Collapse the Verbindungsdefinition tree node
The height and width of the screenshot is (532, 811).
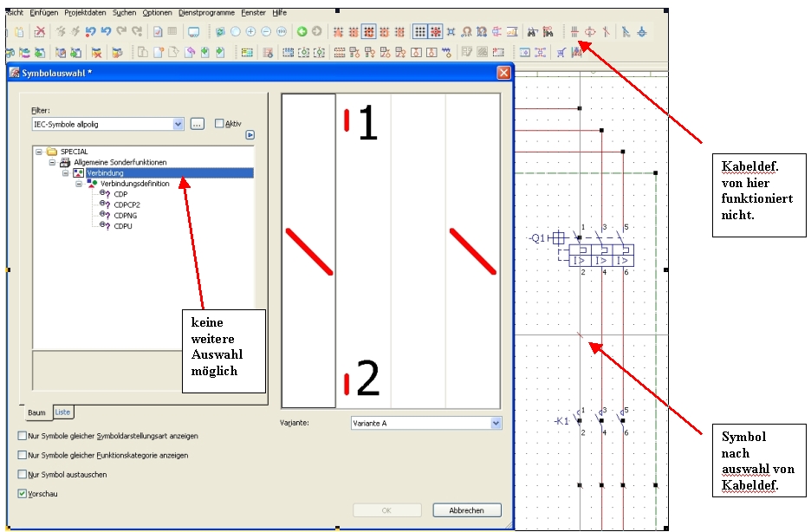(79, 184)
